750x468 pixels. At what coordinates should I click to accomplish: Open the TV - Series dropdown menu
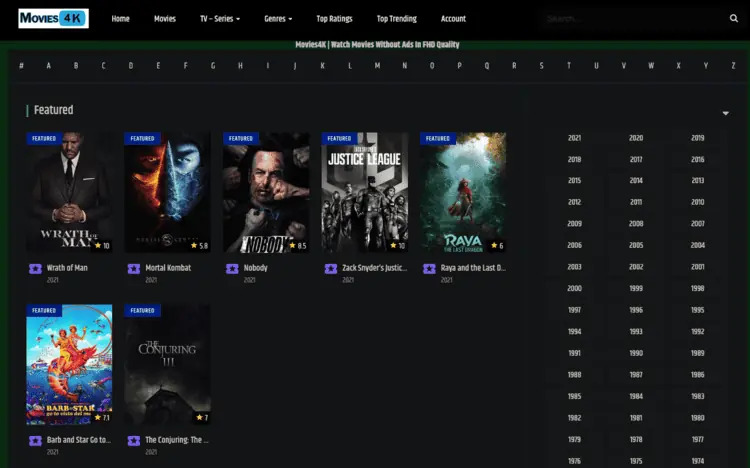point(220,19)
